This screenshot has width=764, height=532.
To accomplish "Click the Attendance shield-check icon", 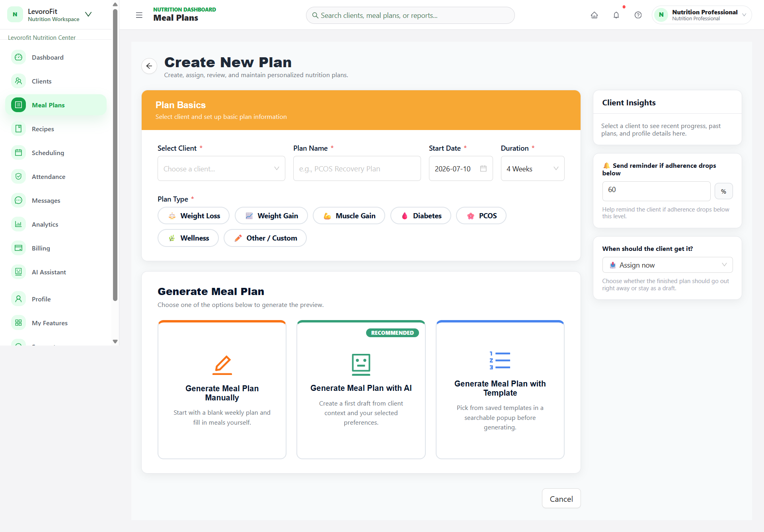I will (18, 177).
